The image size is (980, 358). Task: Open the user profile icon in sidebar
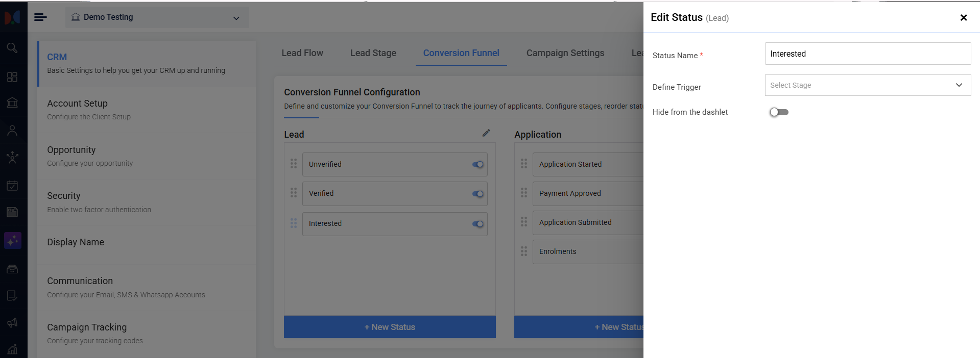pos(12,131)
